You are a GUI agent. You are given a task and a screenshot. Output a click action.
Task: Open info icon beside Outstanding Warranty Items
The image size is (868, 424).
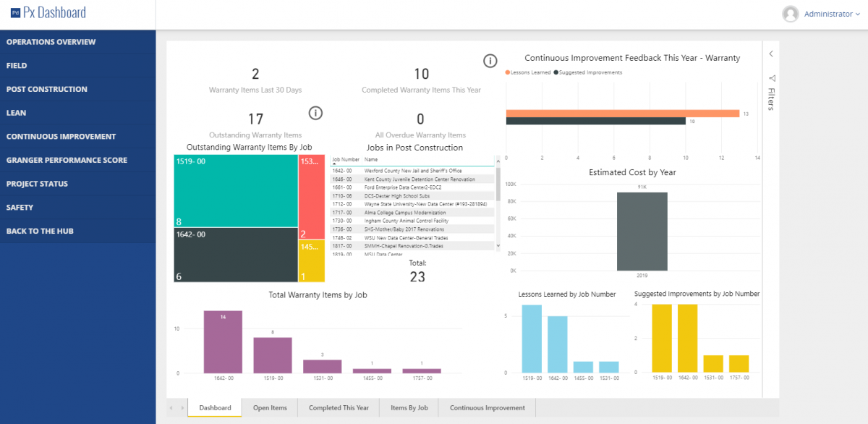tap(315, 113)
